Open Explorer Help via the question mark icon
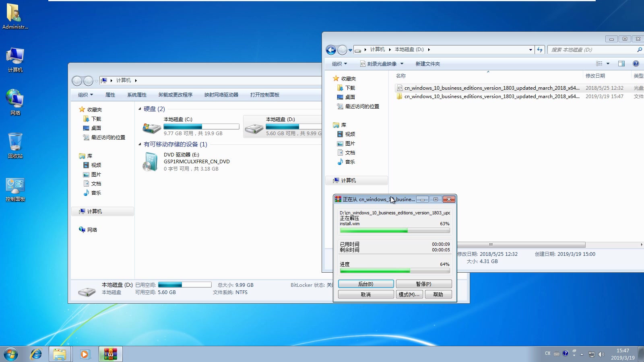Screen dimensions: 644x362 pyautogui.click(x=635, y=63)
